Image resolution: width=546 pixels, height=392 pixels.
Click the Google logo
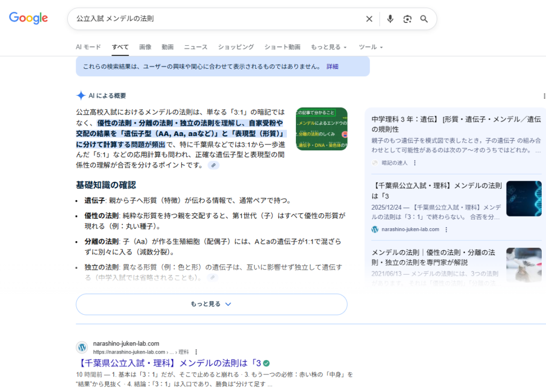tap(29, 18)
